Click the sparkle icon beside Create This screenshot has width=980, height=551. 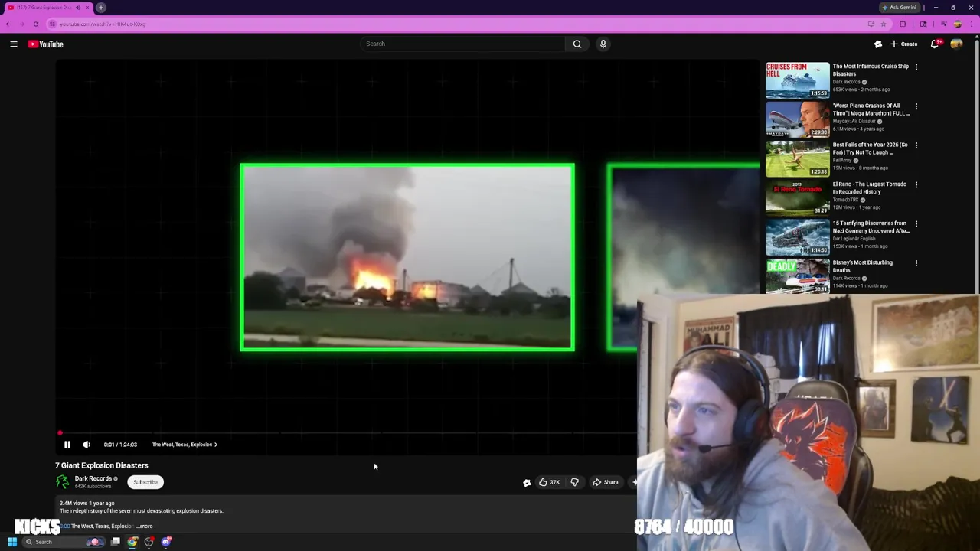878,44
